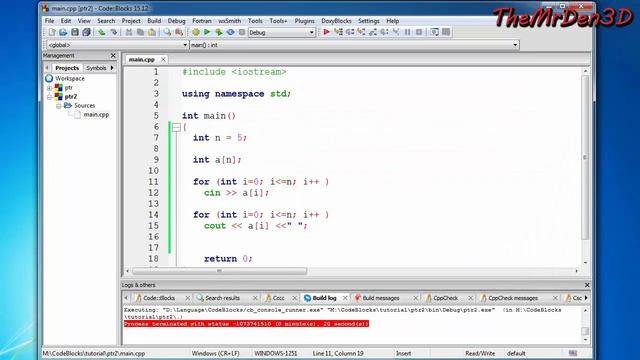Cut selection with the scissors icon
The width and height of the screenshot is (640, 360).
pyautogui.click(x=129, y=32)
